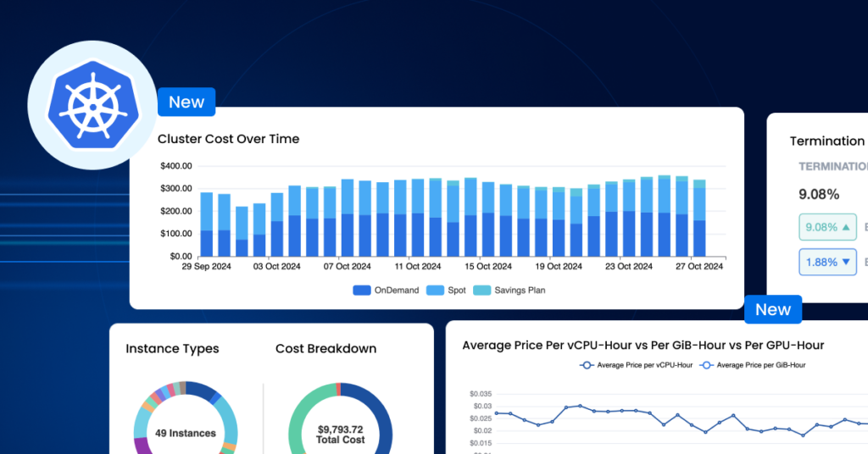The image size is (868, 454).
Task: Click the $100.00 y-axis label
Action: (x=176, y=234)
